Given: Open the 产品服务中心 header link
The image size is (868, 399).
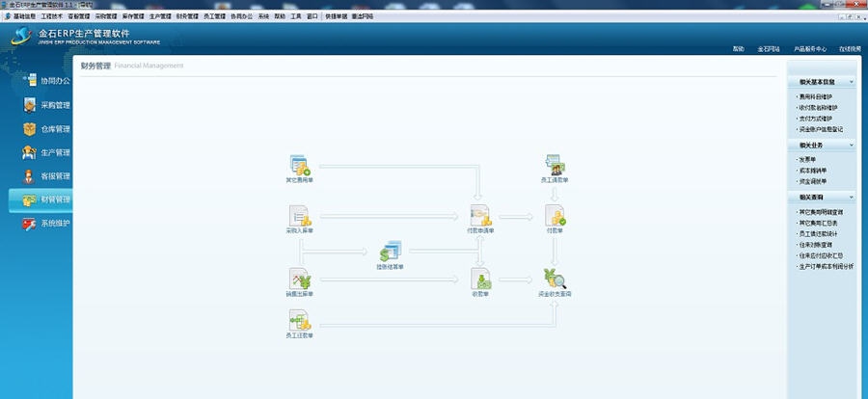Looking at the screenshot, I should point(810,49).
